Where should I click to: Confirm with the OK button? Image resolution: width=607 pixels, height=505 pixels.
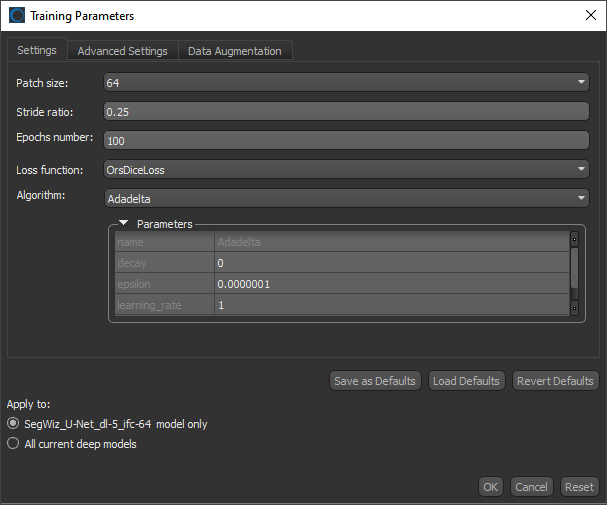coord(490,487)
